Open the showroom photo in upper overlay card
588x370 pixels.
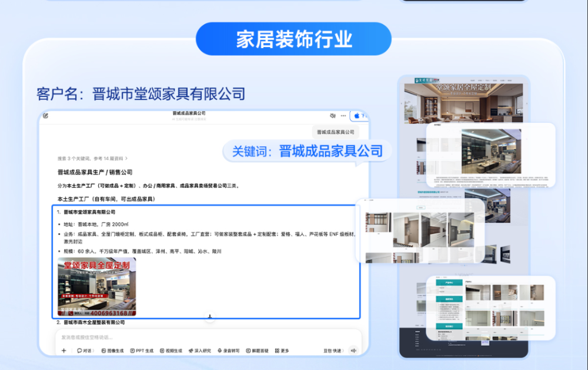pyautogui.click(x=491, y=152)
